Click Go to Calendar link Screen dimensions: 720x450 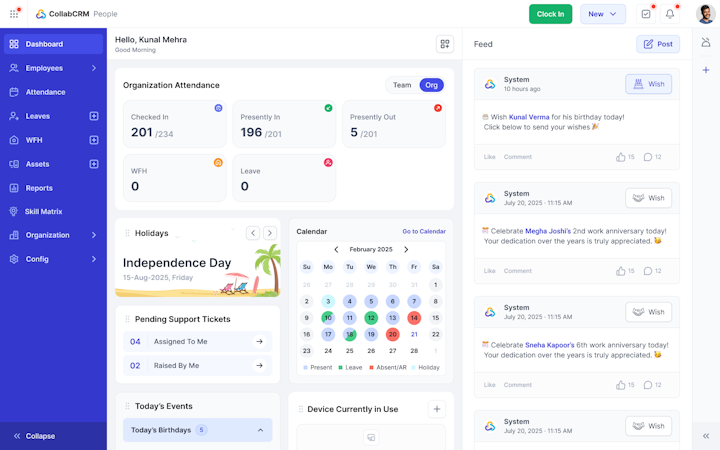pos(424,231)
